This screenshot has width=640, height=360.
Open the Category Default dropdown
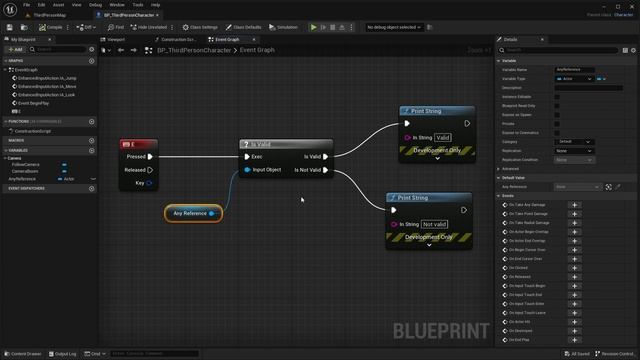[x=574, y=142]
